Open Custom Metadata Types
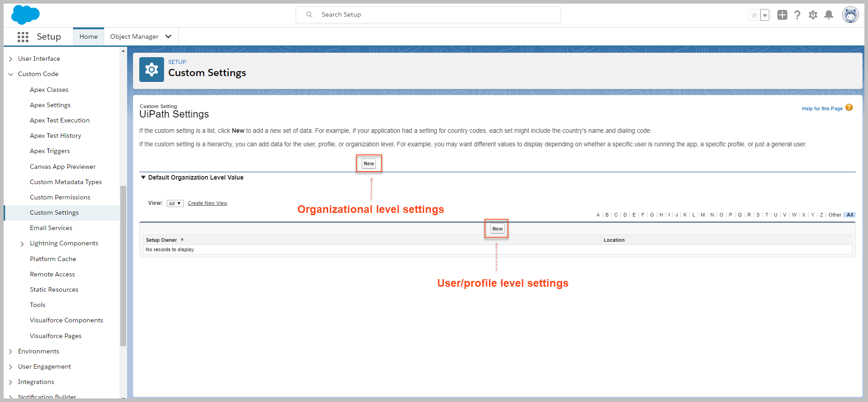Viewport: 868px width, 402px height. pos(66,182)
